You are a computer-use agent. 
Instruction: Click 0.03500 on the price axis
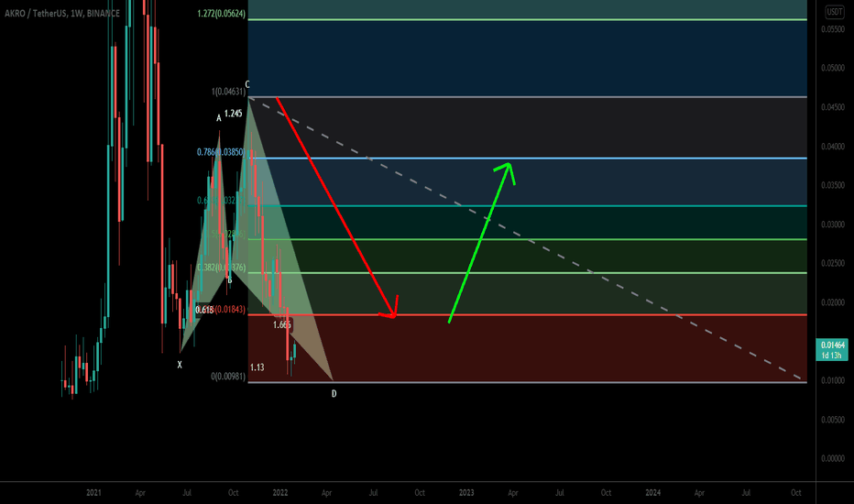point(833,185)
